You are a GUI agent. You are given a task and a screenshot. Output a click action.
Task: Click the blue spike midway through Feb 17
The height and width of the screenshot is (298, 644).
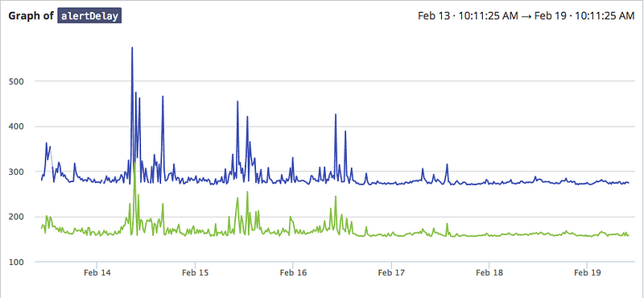point(448,165)
